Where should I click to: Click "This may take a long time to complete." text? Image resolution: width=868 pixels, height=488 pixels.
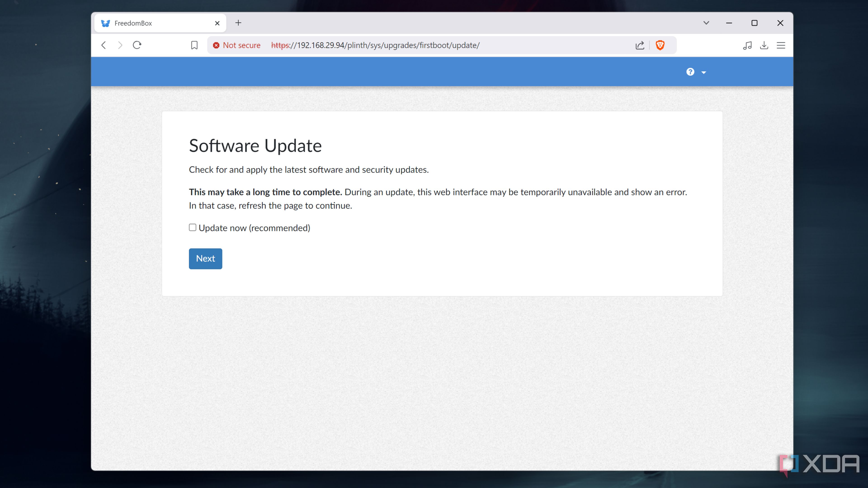pyautogui.click(x=266, y=192)
